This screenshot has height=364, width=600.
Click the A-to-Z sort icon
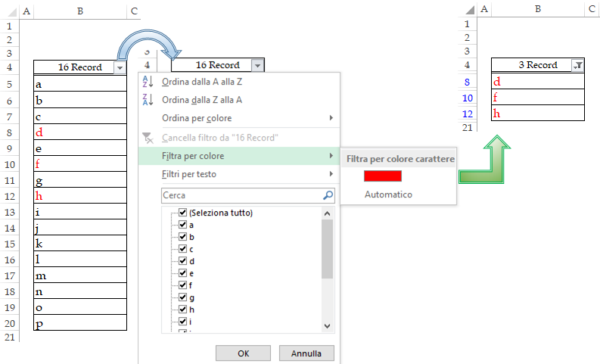(x=148, y=82)
